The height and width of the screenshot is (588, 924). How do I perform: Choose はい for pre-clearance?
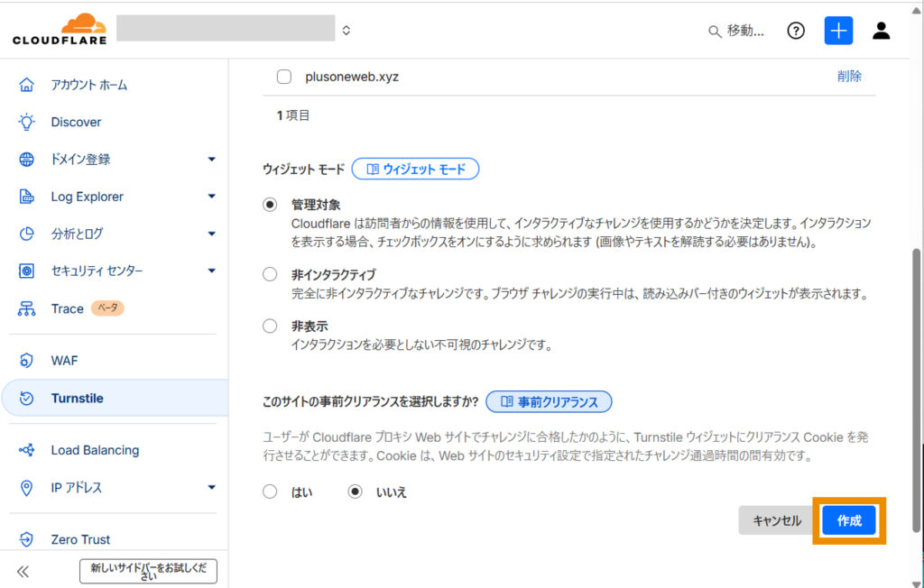[x=270, y=492]
